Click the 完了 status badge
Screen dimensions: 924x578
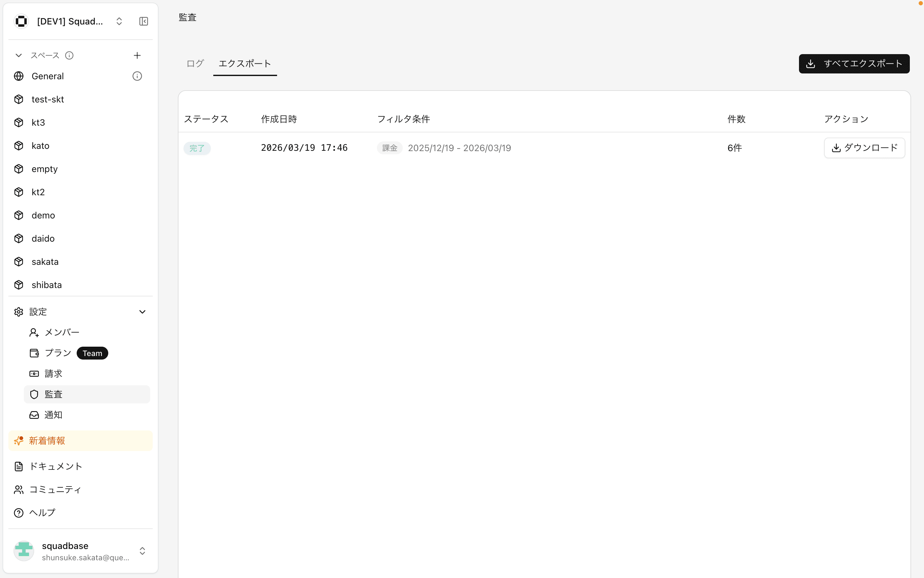197,148
